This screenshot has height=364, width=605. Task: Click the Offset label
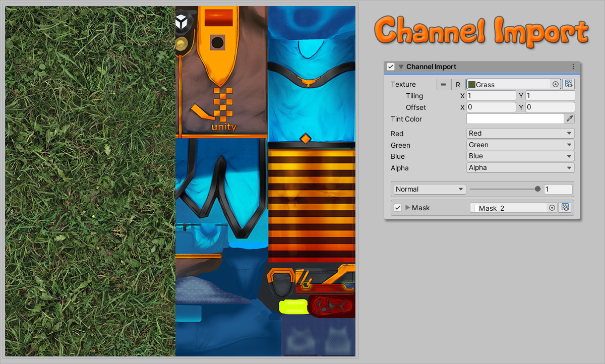point(416,107)
